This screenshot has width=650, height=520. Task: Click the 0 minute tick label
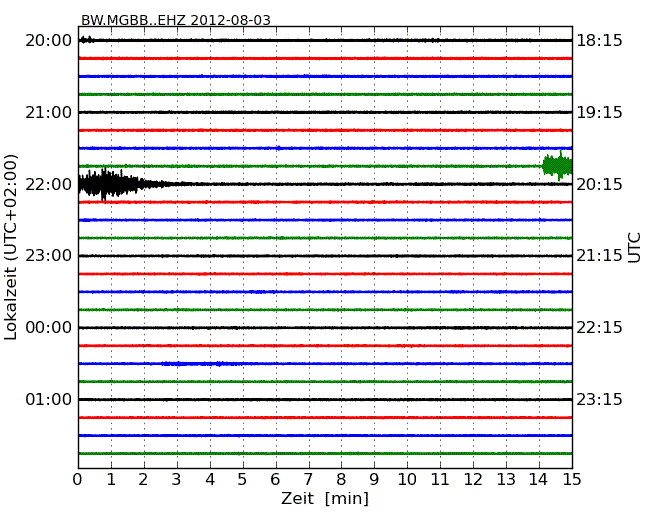pyautogui.click(x=78, y=479)
